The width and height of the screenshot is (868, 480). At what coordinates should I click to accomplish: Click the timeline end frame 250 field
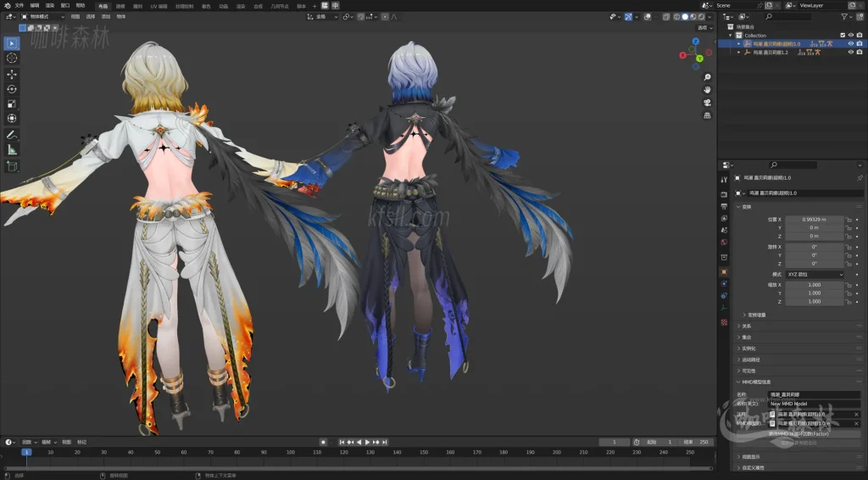click(x=697, y=442)
